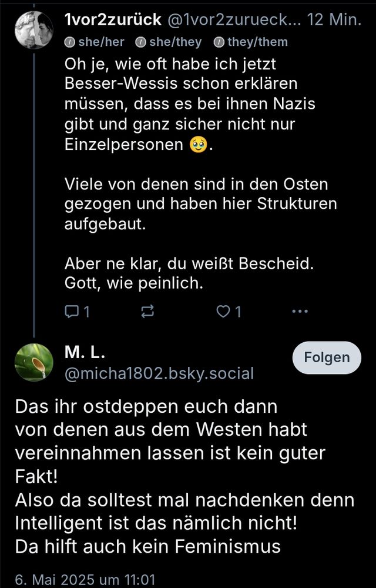Reply to 1vor2zurück's post using the speech bubble icon
Image resolution: width=376 pixels, height=588 pixels.
point(72,312)
